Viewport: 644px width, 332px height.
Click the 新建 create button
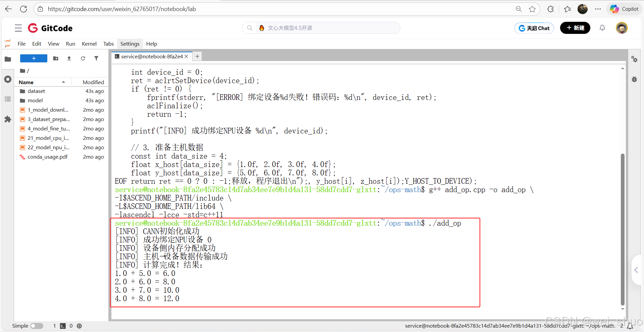(x=575, y=28)
